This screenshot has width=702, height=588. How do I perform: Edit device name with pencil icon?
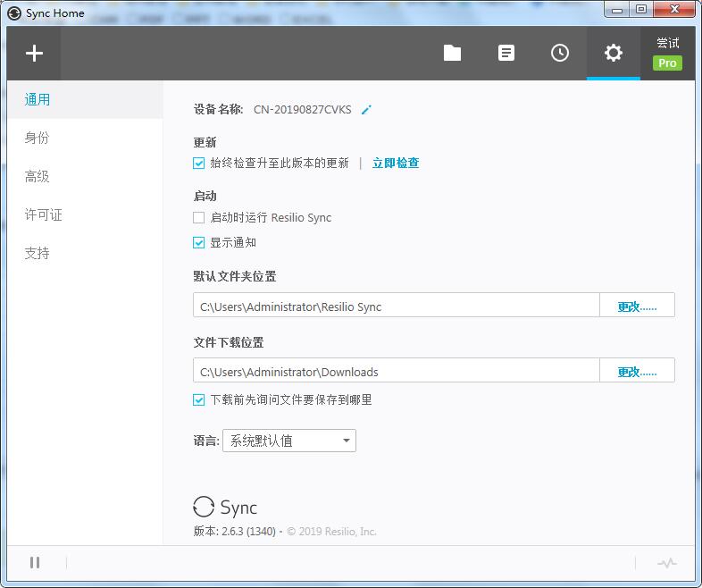coord(366,110)
